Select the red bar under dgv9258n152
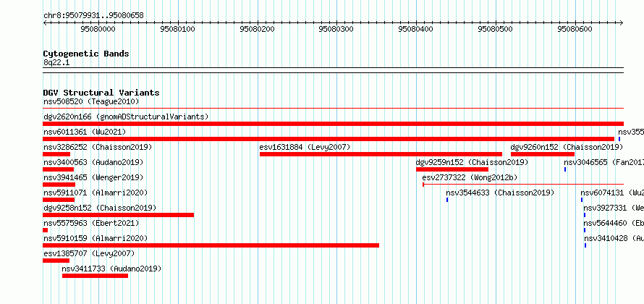 (x=118, y=215)
